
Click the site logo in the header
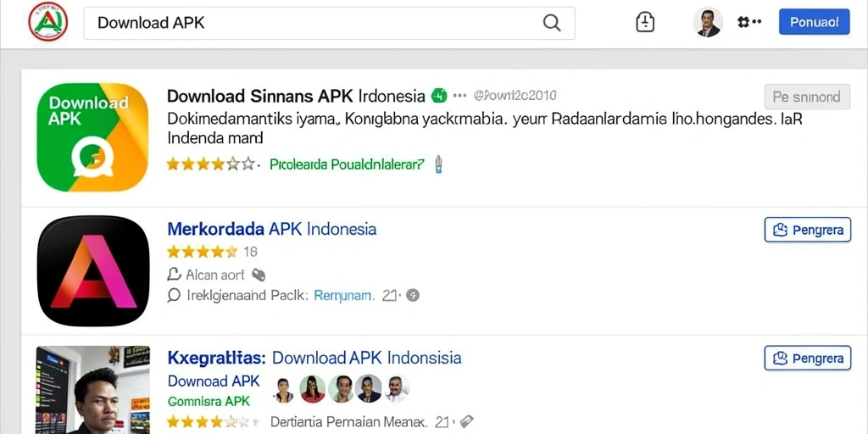tap(48, 22)
